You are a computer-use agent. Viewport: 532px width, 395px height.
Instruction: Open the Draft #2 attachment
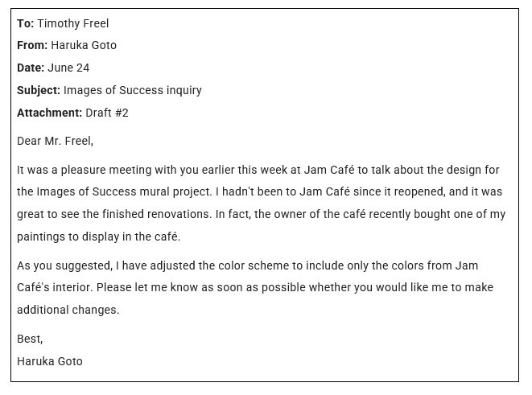pyautogui.click(x=107, y=113)
